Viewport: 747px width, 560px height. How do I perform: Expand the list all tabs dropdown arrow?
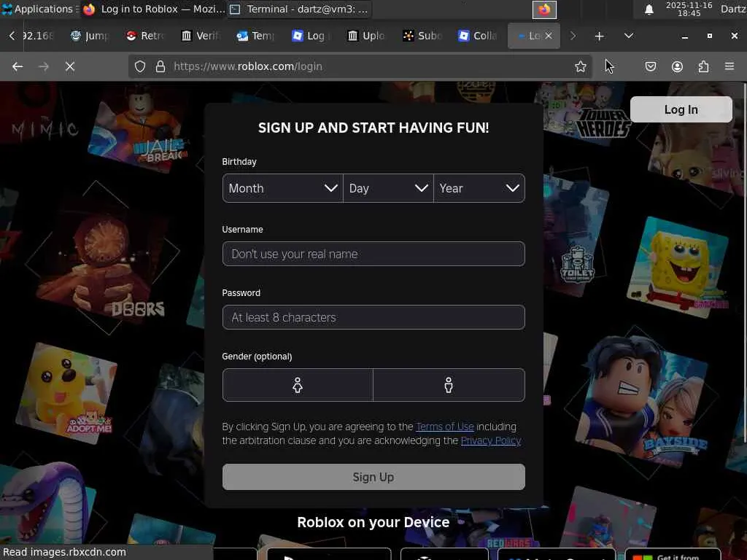[629, 36]
